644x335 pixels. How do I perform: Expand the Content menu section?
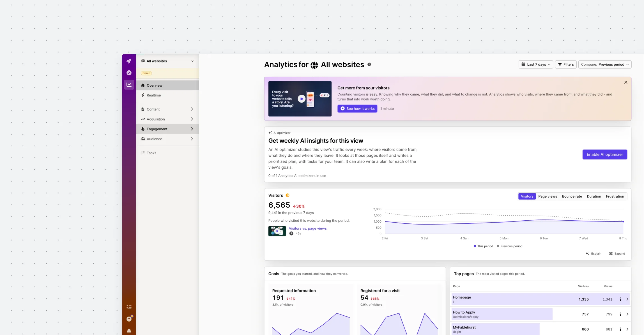click(167, 109)
